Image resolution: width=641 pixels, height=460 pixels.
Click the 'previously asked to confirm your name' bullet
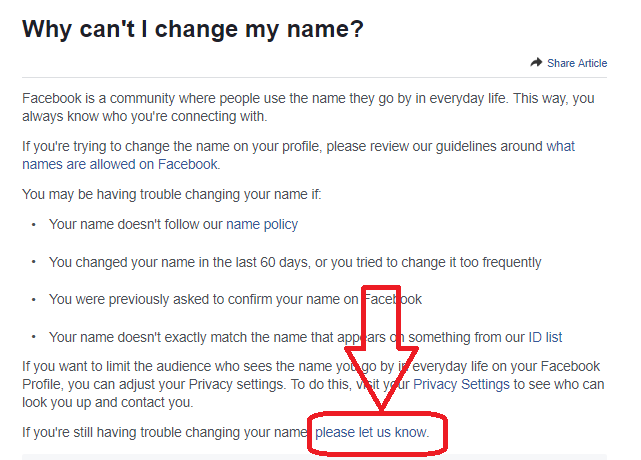click(235, 299)
